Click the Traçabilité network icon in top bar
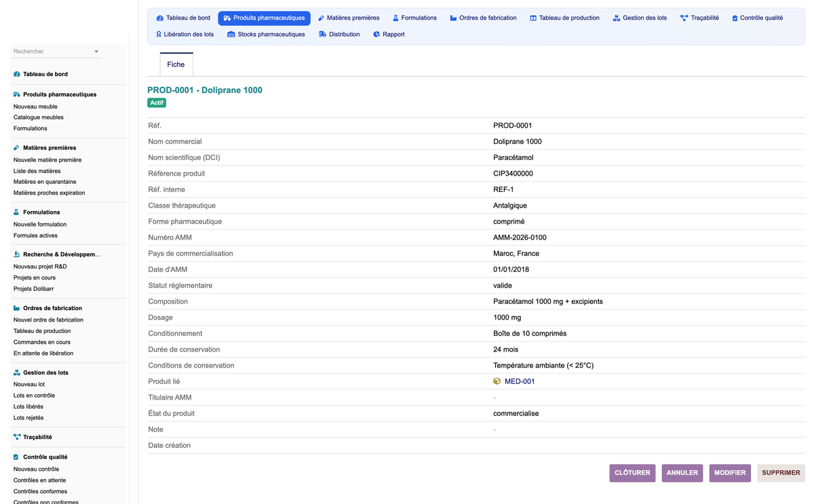The width and height of the screenshot is (814, 504). [x=684, y=18]
